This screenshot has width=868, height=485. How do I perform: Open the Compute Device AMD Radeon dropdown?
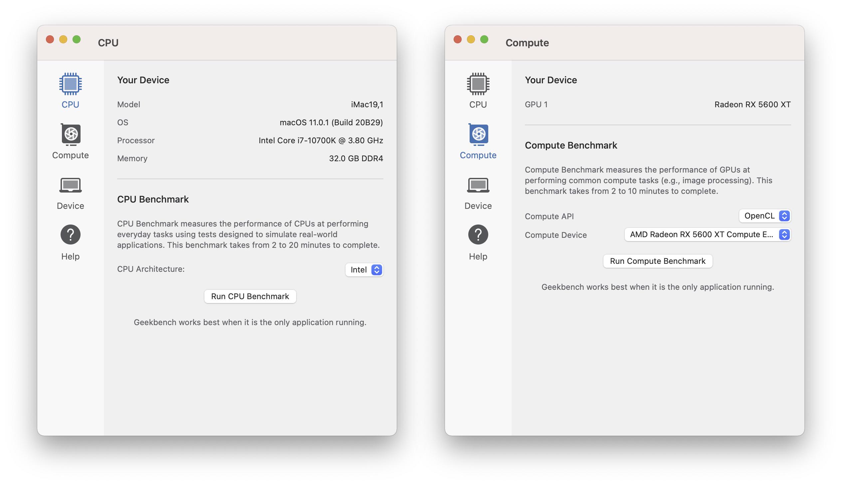(x=707, y=235)
